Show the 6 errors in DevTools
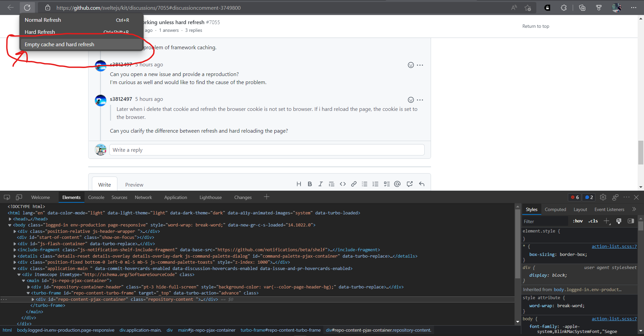This screenshot has width=644, height=336. [x=575, y=197]
